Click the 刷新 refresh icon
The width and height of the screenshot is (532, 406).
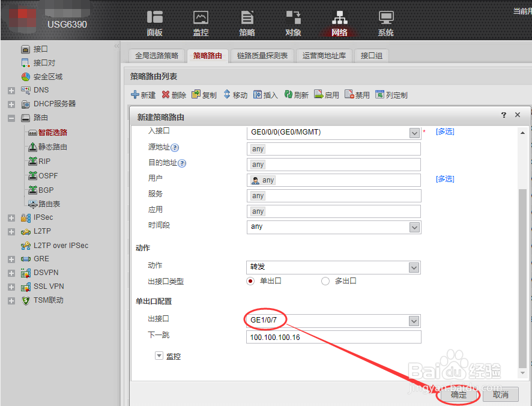coord(288,94)
